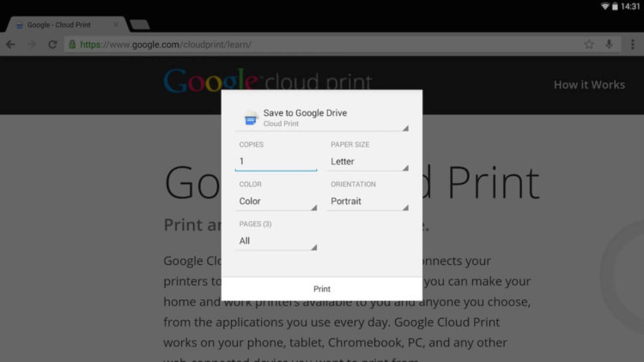Viewport: 644px width, 362px height.
Task: Click the browser back arrow
Action: click(10, 45)
